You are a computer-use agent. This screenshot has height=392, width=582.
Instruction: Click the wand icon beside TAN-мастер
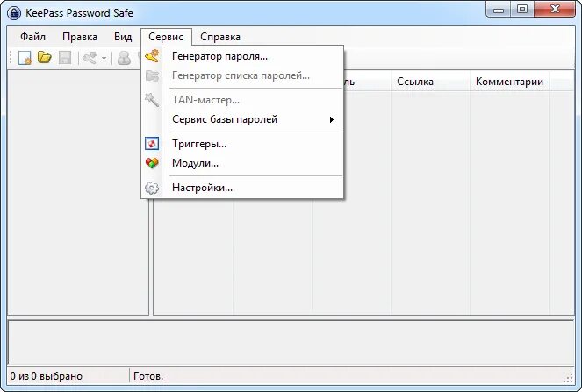click(152, 100)
